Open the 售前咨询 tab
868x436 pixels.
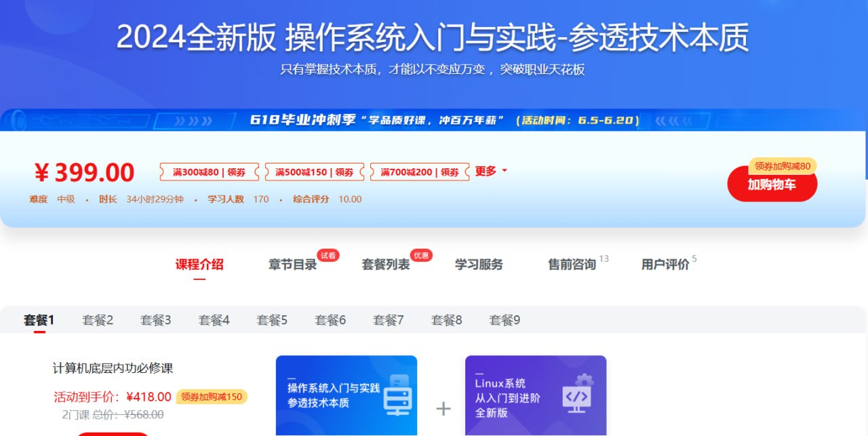pos(572,264)
